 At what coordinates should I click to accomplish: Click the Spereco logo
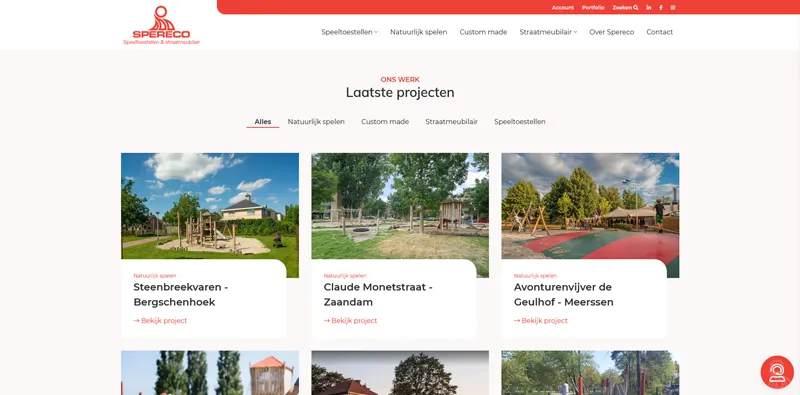[161, 25]
